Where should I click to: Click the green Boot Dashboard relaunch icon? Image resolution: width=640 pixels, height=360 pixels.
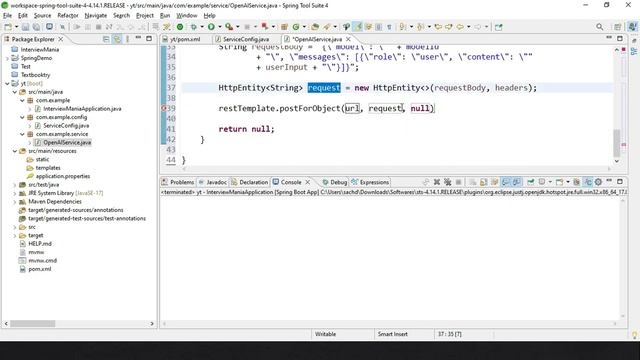[x=180, y=27]
